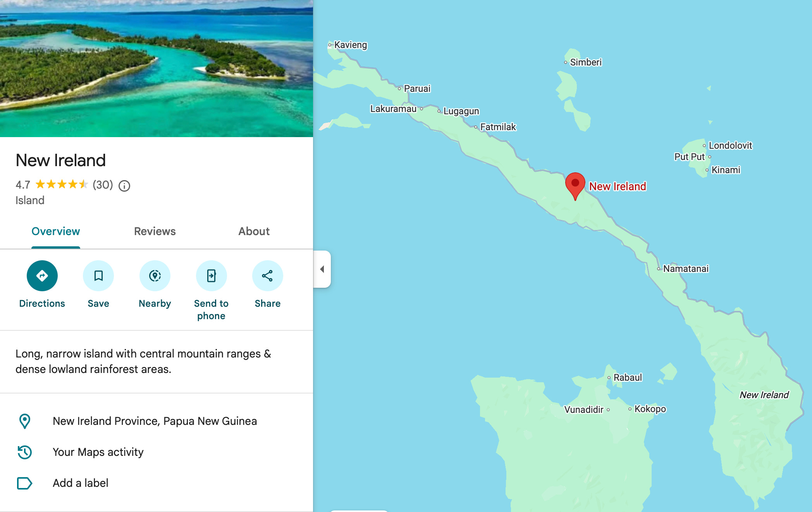
Task: Open the rating info icon
Action: 124,186
